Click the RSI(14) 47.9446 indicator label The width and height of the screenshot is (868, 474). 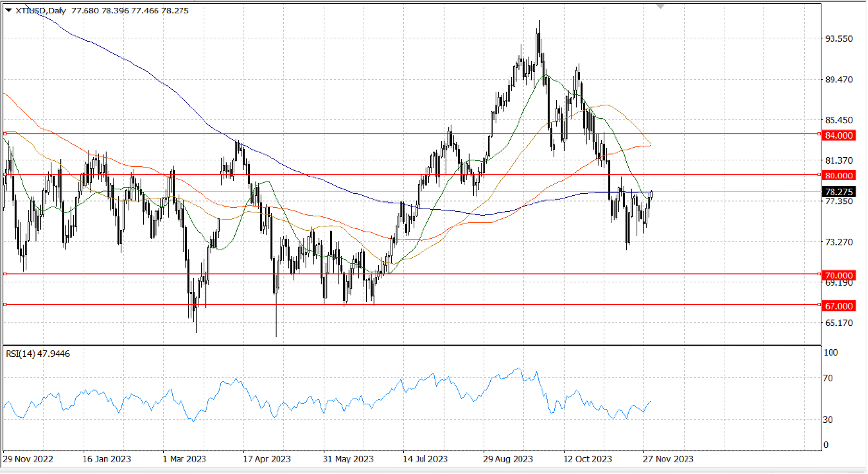click(38, 354)
